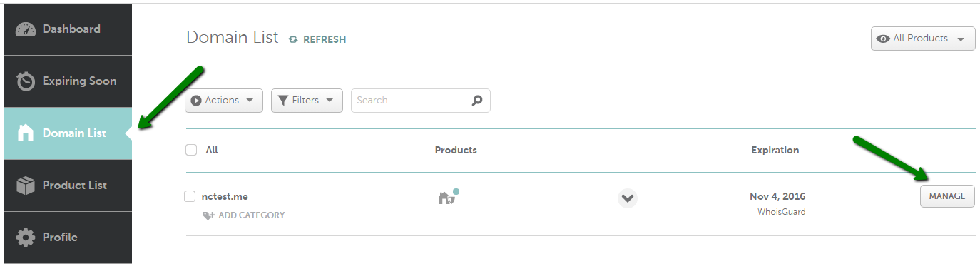Click the Dashboard gauge icon
Image resolution: width=980 pixels, height=274 pixels.
click(x=25, y=29)
